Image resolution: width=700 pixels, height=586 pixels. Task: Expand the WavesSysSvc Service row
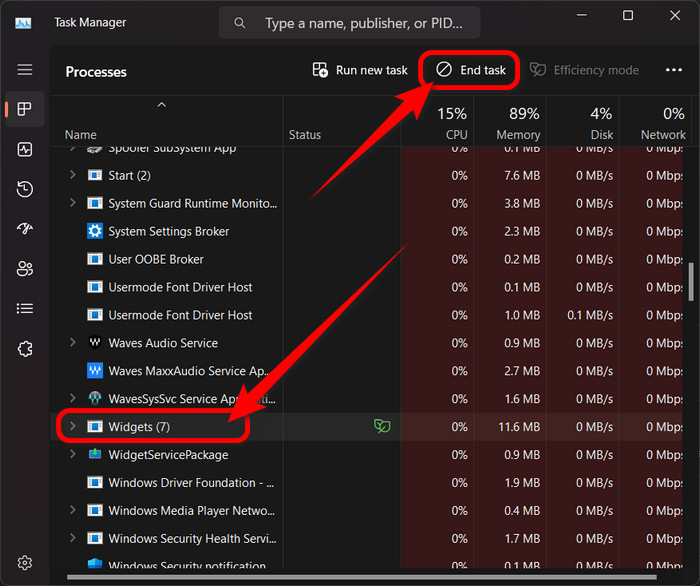tap(72, 398)
